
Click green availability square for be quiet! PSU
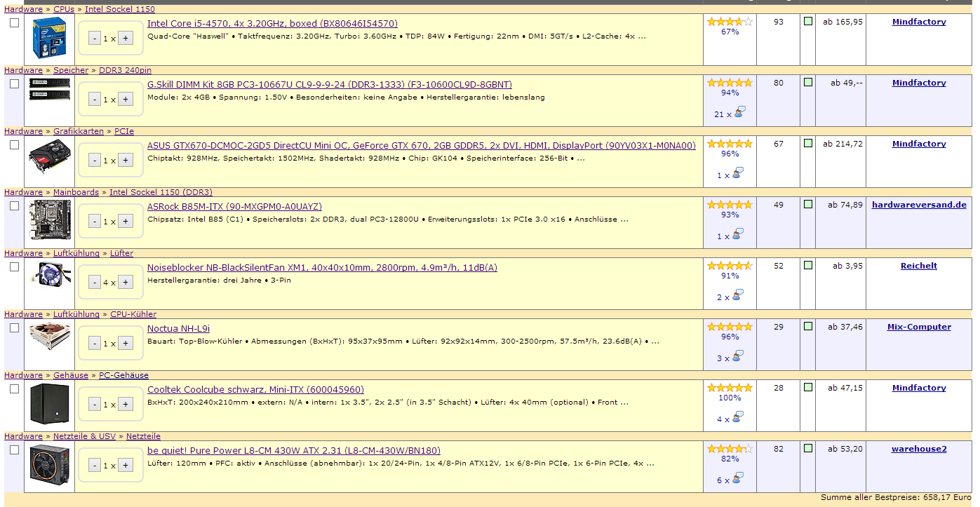808,449
